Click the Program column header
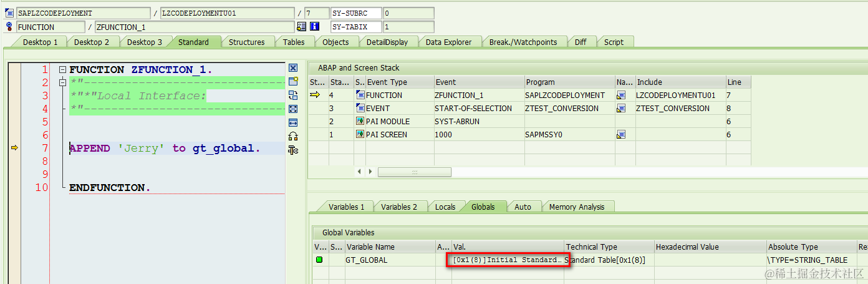 pos(569,82)
